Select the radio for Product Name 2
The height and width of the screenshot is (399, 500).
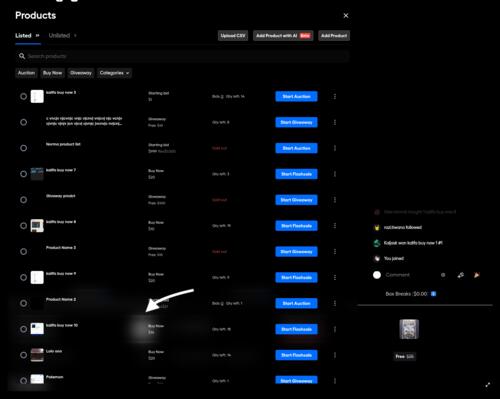pos(23,303)
